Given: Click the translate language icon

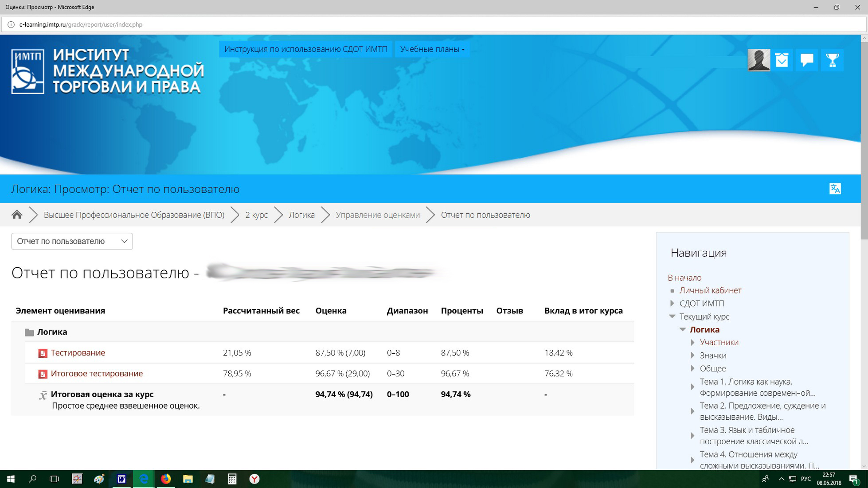Looking at the screenshot, I should (835, 189).
